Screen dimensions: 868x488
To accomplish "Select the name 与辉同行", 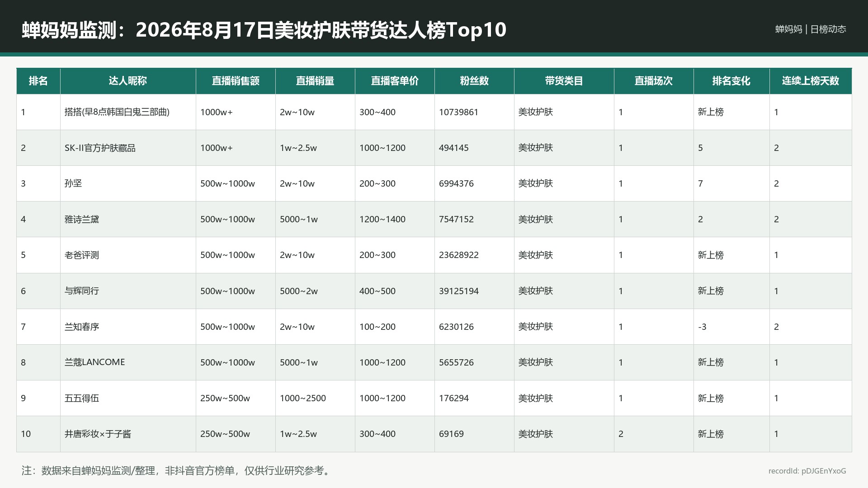I will (82, 291).
